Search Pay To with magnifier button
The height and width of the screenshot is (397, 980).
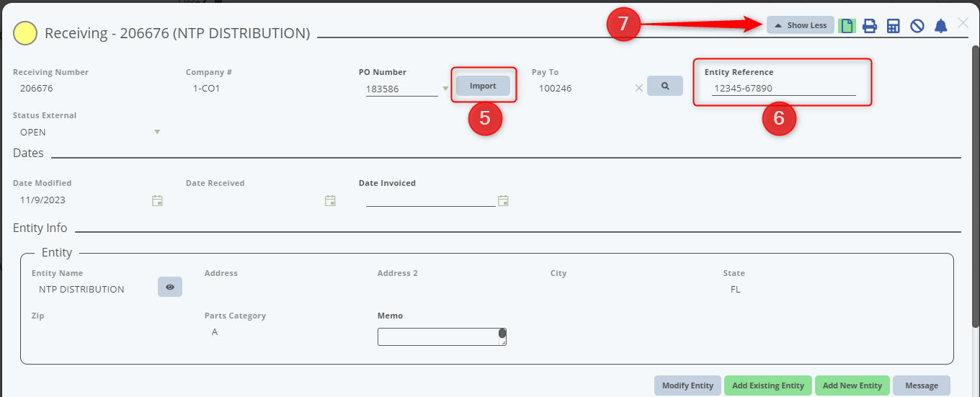click(665, 86)
